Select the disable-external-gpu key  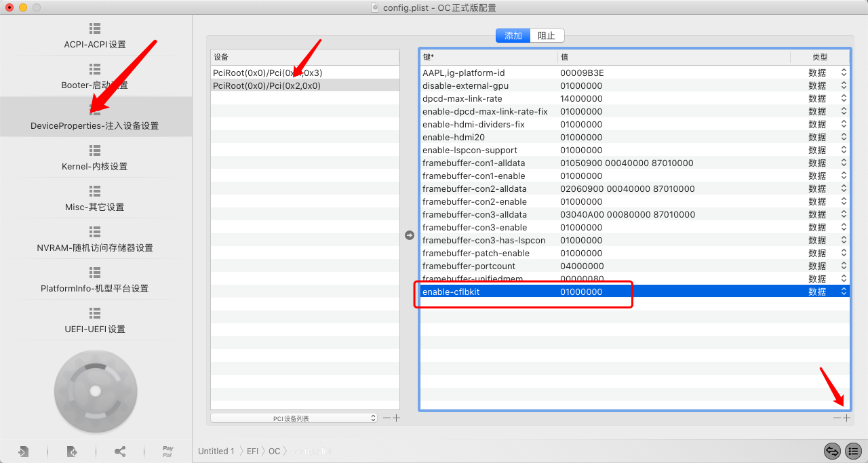465,85
